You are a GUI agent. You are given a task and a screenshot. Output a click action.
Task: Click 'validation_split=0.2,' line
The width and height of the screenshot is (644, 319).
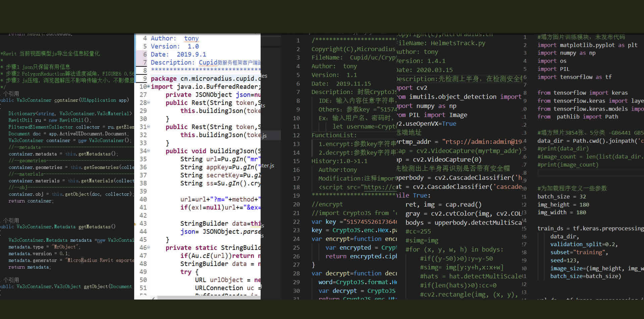(584, 244)
